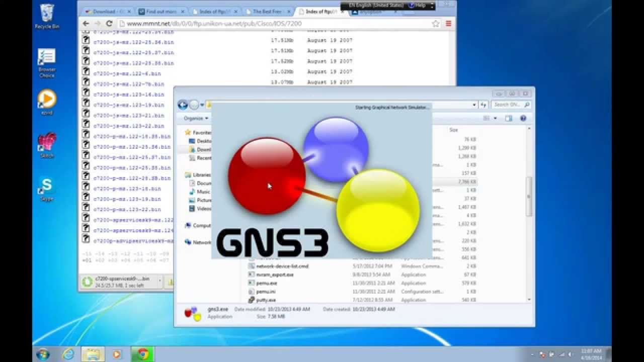Select Music in Explorer navigation pane
The image size is (644, 362).
(x=200, y=192)
